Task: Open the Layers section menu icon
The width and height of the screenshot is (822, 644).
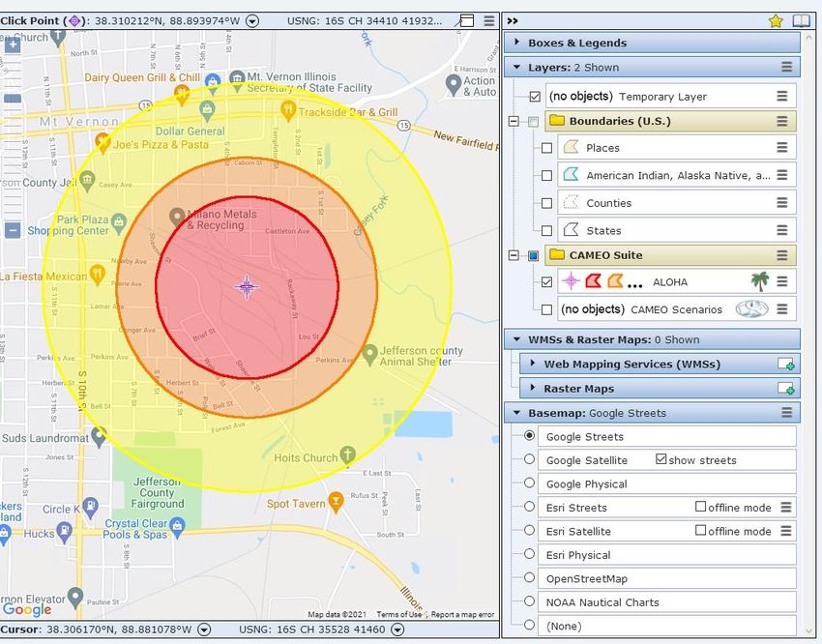Action: point(786,67)
